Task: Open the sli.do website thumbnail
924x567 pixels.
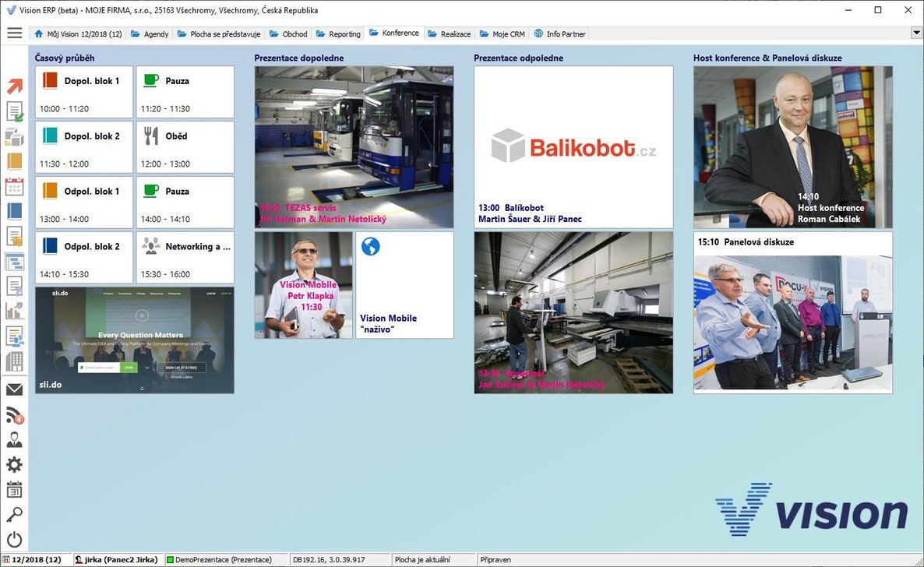Action: [x=134, y=340]
